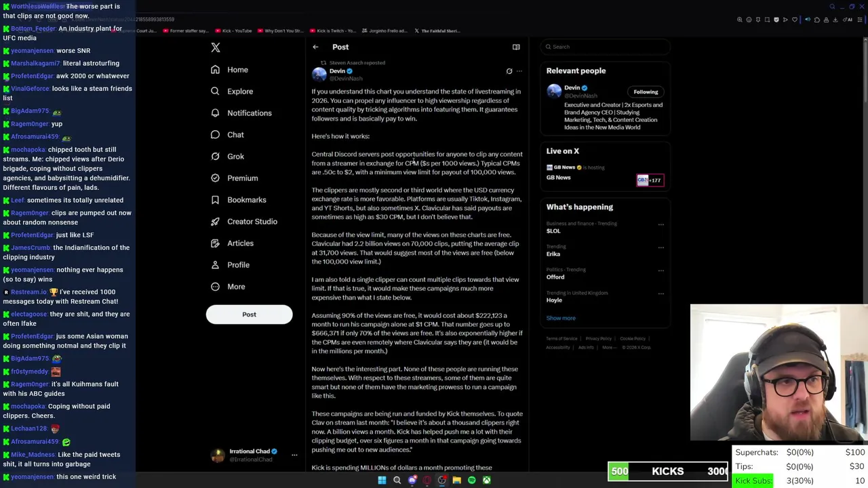Open the browser downloads icon
The image size is (868, 488).
835,20
